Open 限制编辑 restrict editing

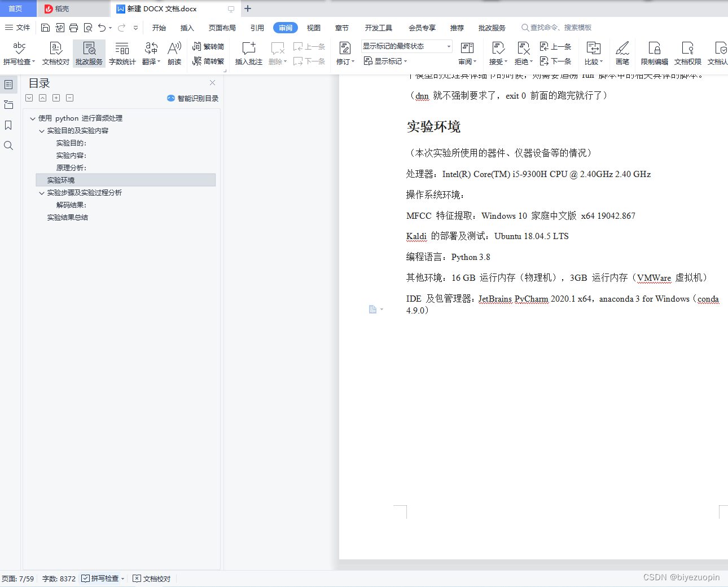[x=654, y=54]
